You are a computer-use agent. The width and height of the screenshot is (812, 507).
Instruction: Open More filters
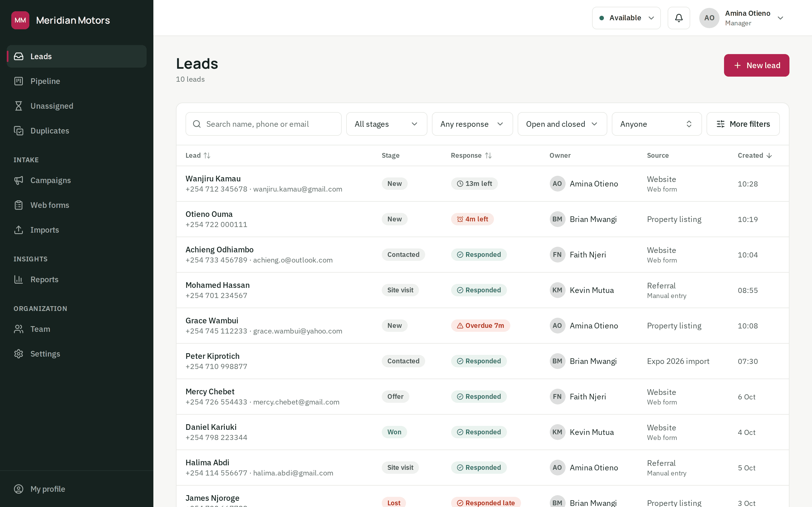click(x=743, y=124)
